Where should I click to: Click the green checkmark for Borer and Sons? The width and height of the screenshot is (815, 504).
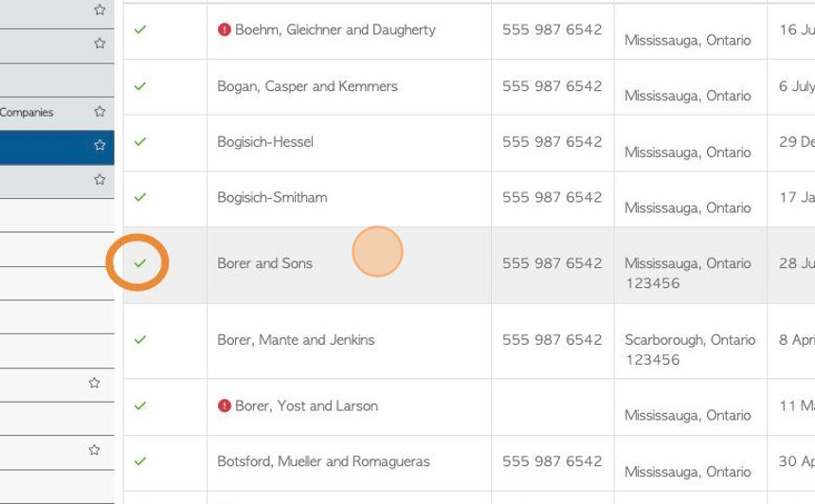point(140,263)
